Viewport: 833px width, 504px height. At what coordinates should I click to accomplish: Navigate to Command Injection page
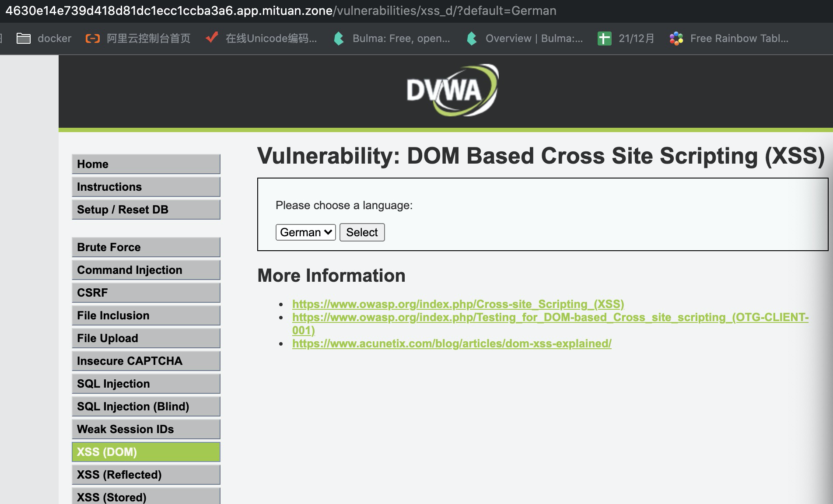tap(146, 270)
